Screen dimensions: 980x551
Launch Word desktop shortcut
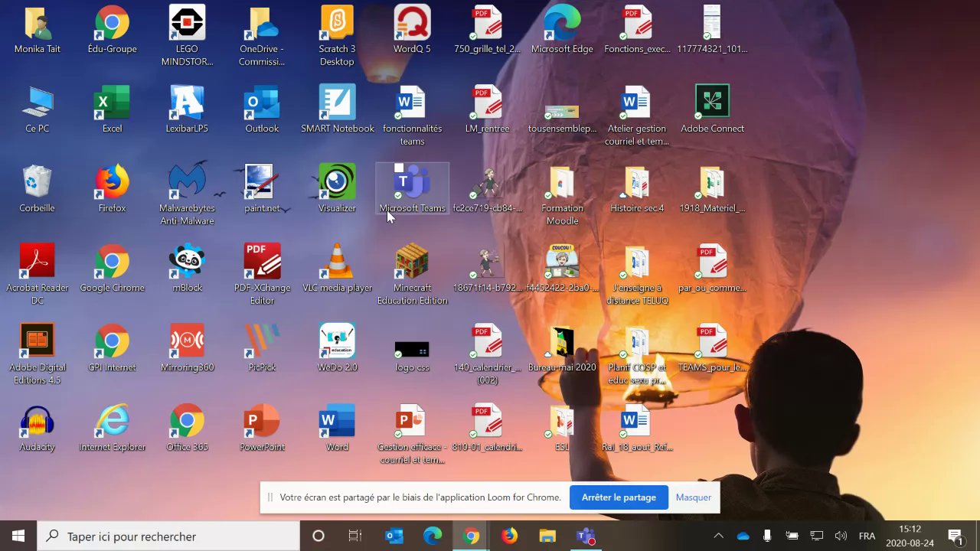[x=337, y=429]
